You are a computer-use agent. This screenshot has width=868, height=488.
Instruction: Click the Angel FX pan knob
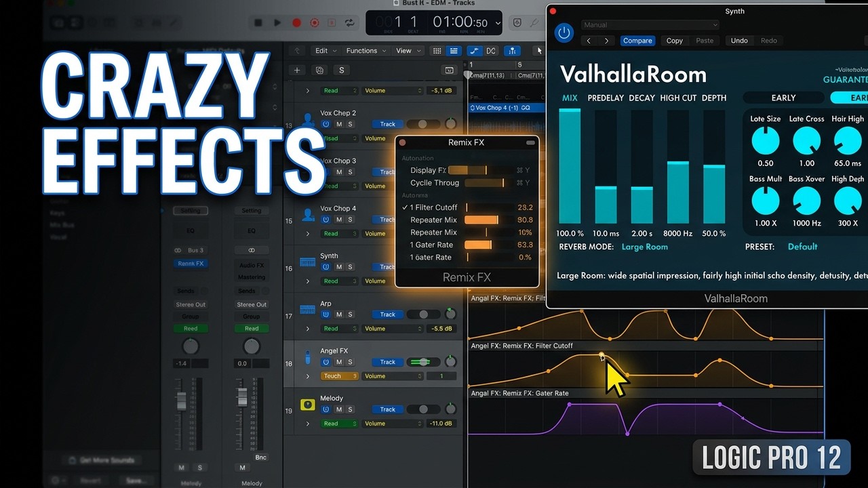450,362
